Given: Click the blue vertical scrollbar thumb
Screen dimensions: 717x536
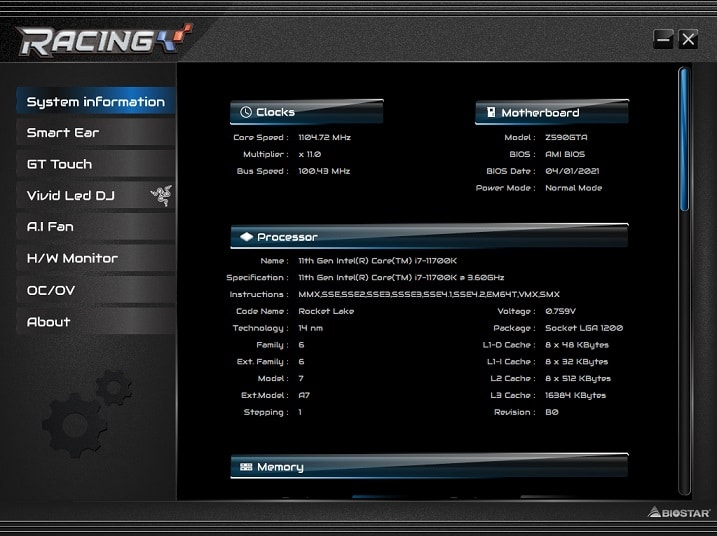Looking at the screenshot, I should 684,138.
